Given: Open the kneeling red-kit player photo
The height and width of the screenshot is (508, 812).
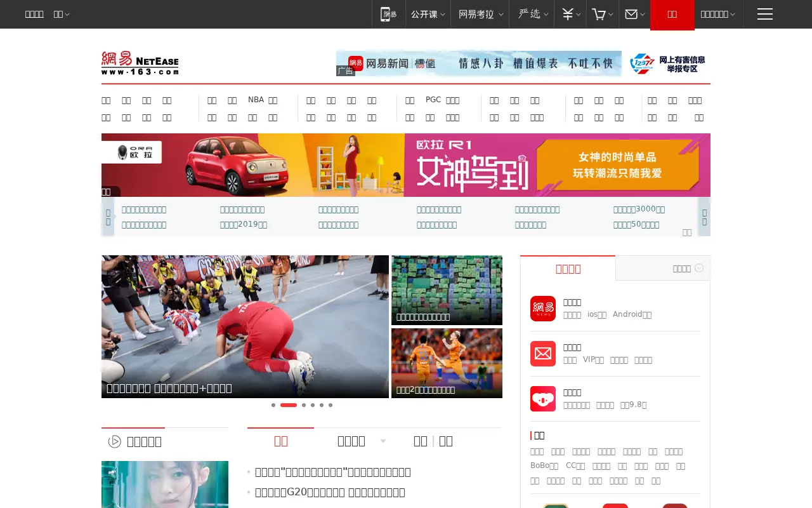Looking at the screenshot, I should (x=245, y=326).
